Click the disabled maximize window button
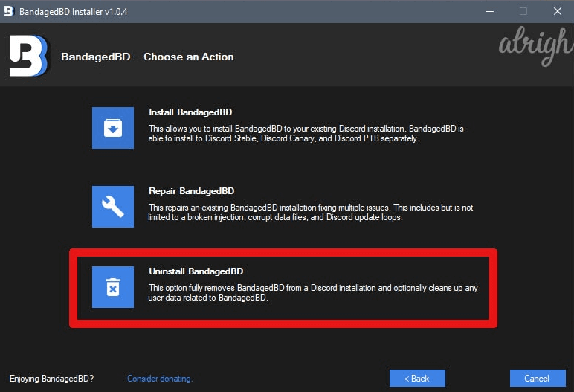 [x=523, y=11]
